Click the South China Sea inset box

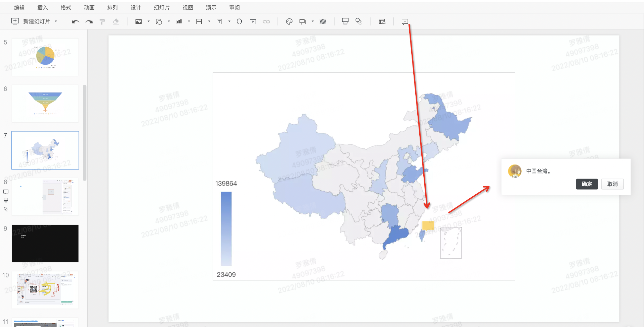point(451,243)
